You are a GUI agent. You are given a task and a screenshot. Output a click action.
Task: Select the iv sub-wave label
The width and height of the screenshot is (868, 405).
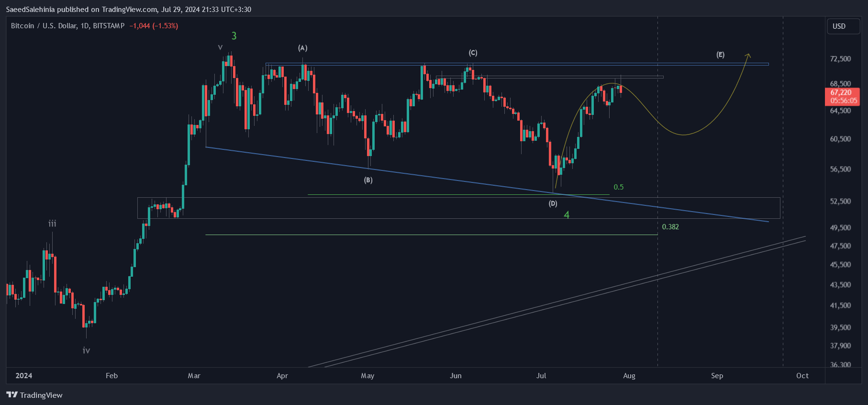(x=86, y=350)
